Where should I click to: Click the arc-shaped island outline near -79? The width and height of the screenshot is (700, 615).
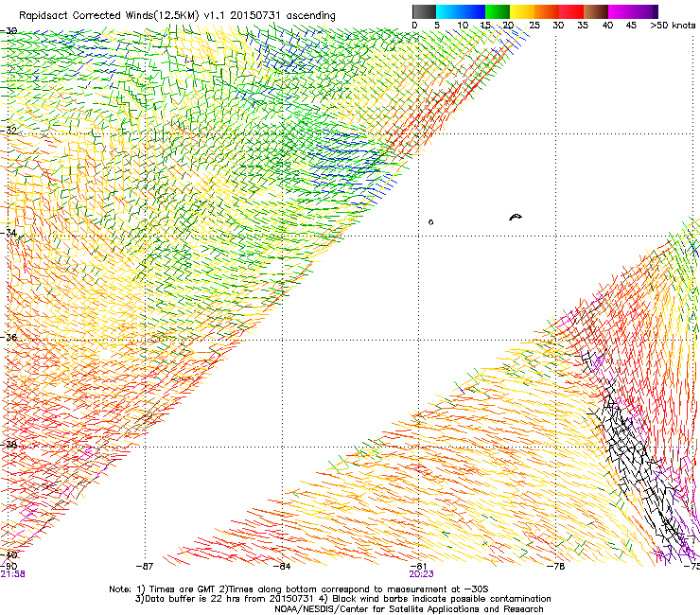[516, 217]
